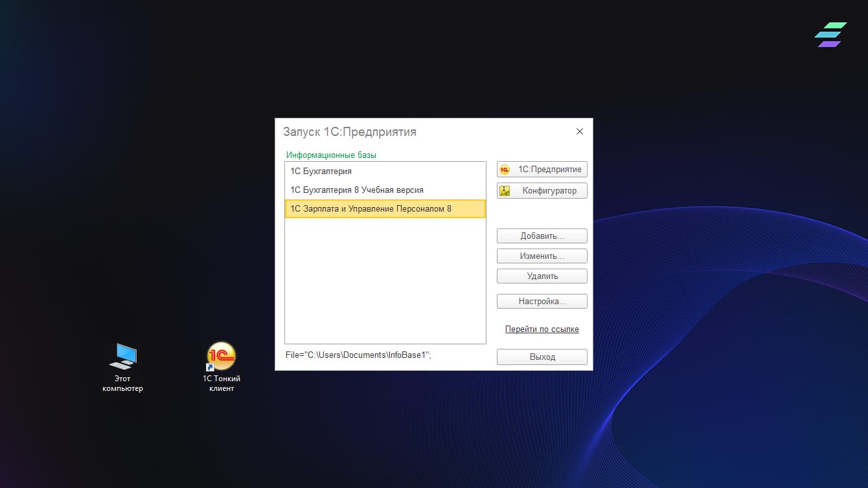
Task: Click the Информационные базы heading label
Action: tap(331, 155)
